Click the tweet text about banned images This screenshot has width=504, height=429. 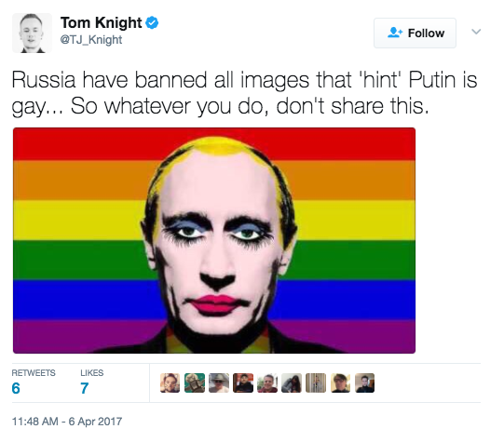tap(244, 93)
